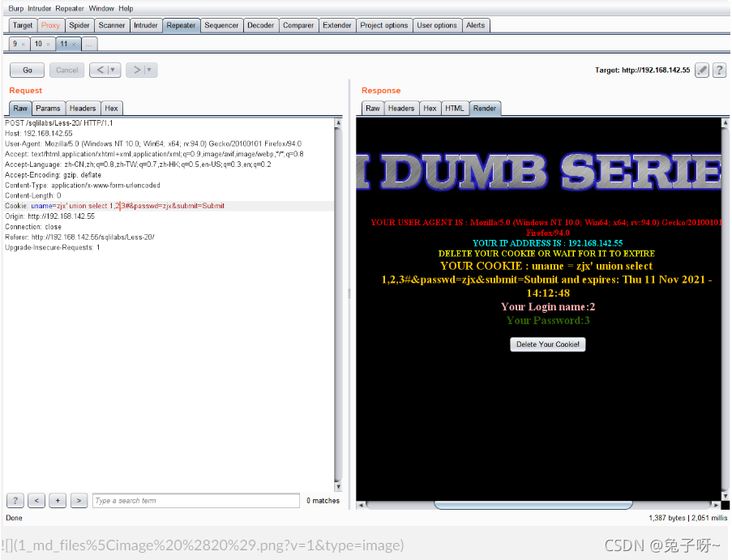Viewport: 732px width, 560px height.
Task: Click the Referer header line
Action: click(x=79, y=237)
